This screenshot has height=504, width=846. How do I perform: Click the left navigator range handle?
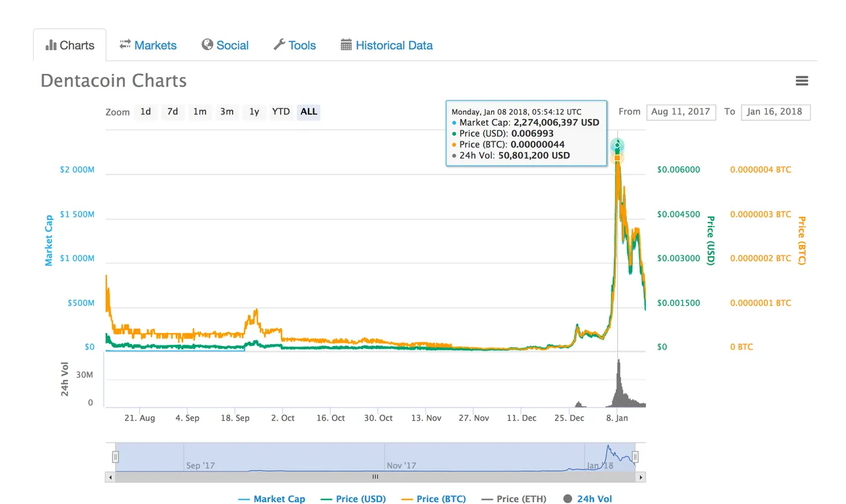[115, 456]
